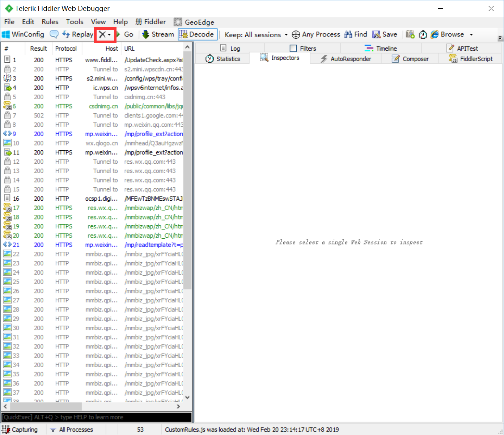Select session 3 JSON icon

(x=7, y=78)
